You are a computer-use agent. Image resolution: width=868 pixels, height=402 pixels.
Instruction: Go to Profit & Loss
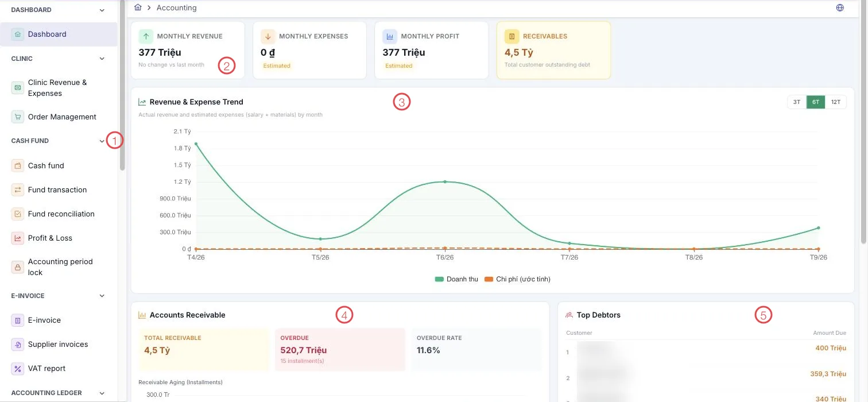click(x=59, y=238)
